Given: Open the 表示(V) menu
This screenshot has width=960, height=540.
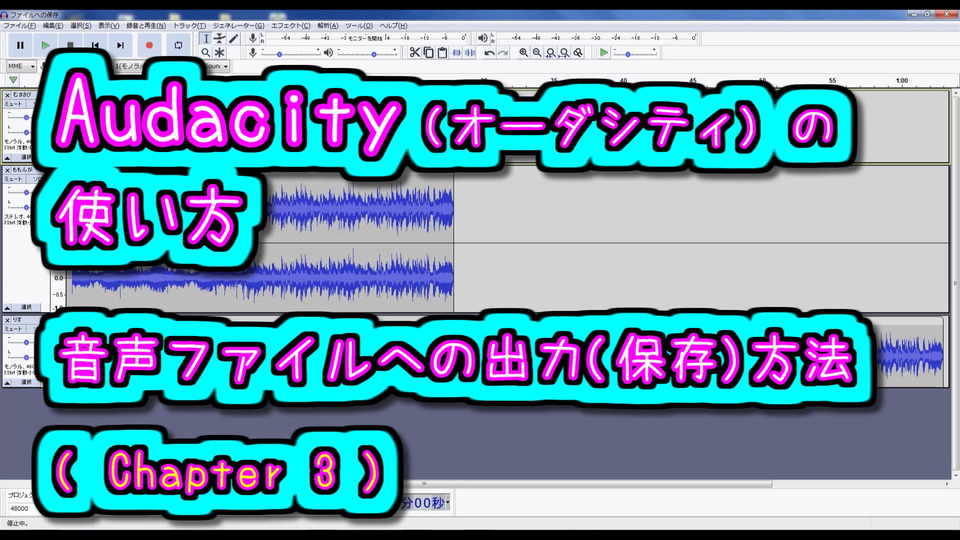Looking at the screenshot, I should click(108, 26).
